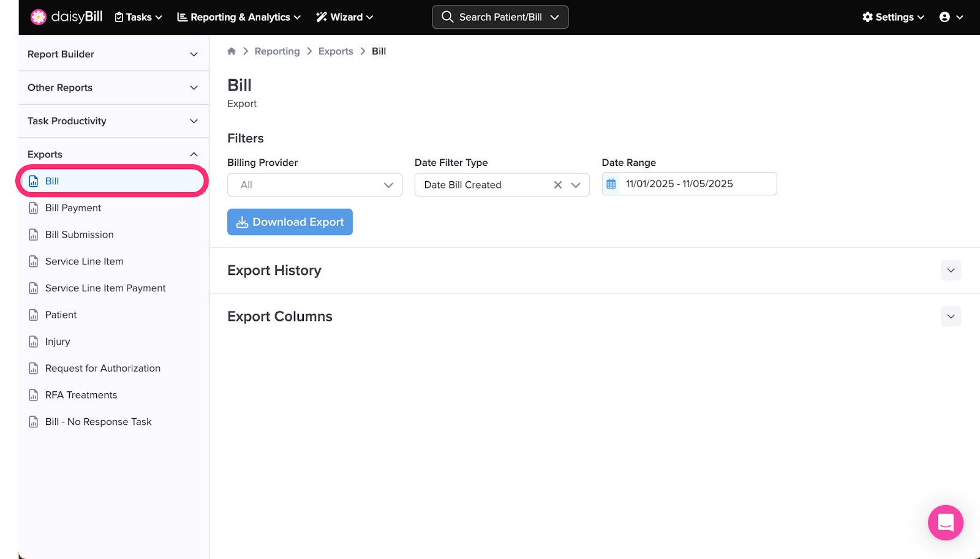The image size is (980, 559).
Task: Click the Settings gear menu
Action: [893, 17]
